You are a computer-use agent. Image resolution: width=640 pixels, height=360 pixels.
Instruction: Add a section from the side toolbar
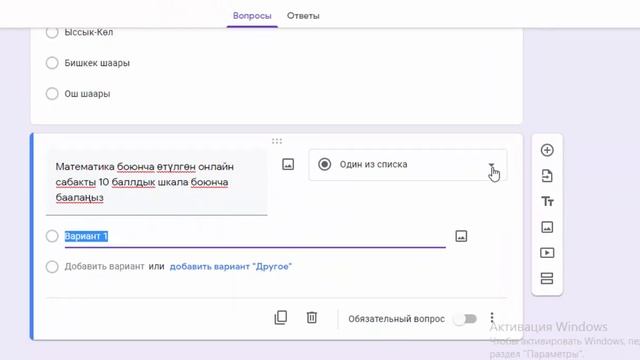tap(547, 278)
